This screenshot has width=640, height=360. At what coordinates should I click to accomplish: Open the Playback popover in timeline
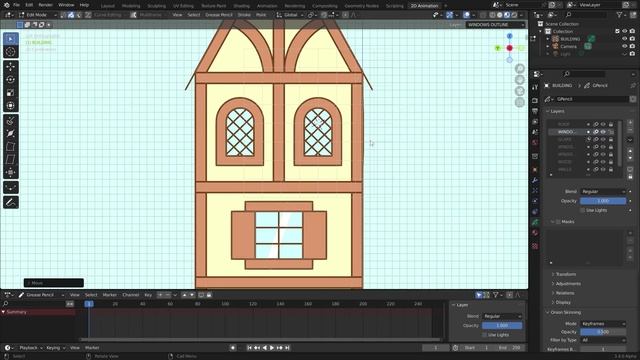[x=31, y=348]
